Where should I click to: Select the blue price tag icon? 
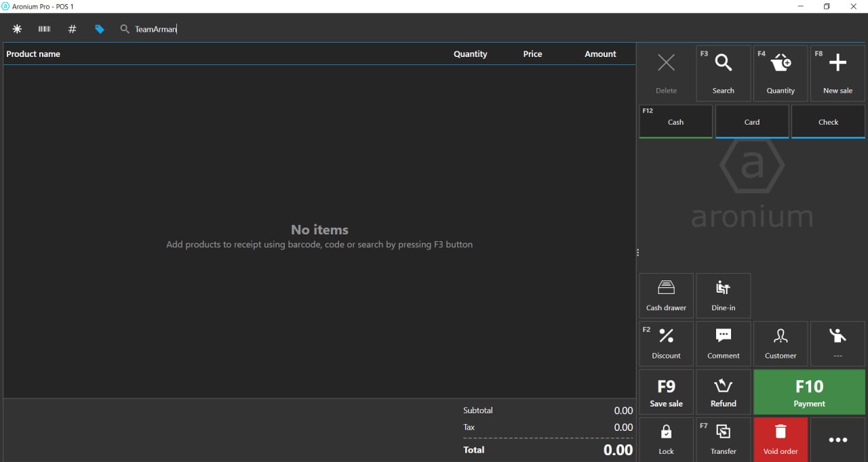click(100, 29)
